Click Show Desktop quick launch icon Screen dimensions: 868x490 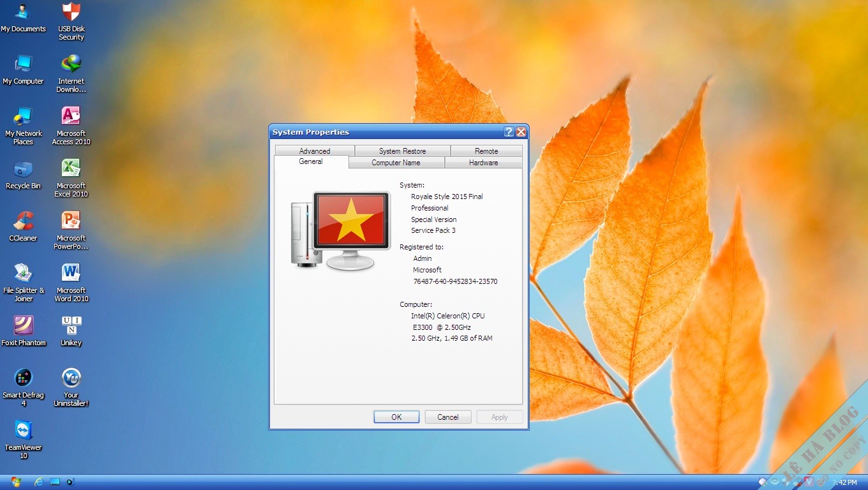click(x=55, y=482)
